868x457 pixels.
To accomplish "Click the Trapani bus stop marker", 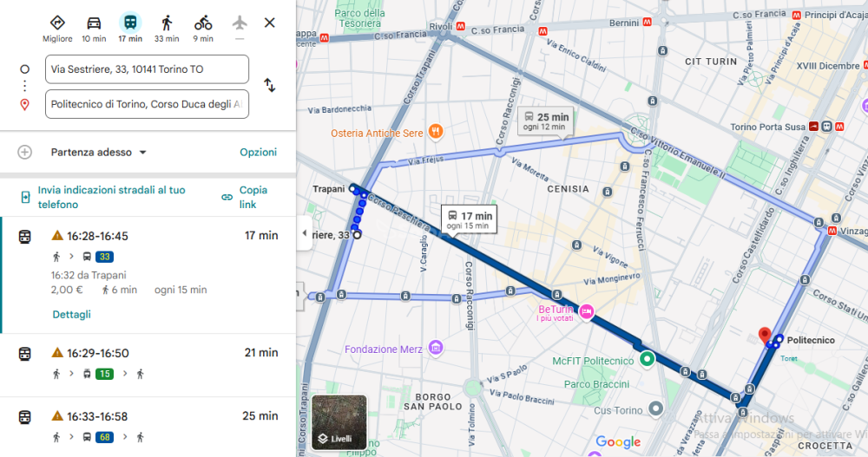I will click(x=352, y=189).
